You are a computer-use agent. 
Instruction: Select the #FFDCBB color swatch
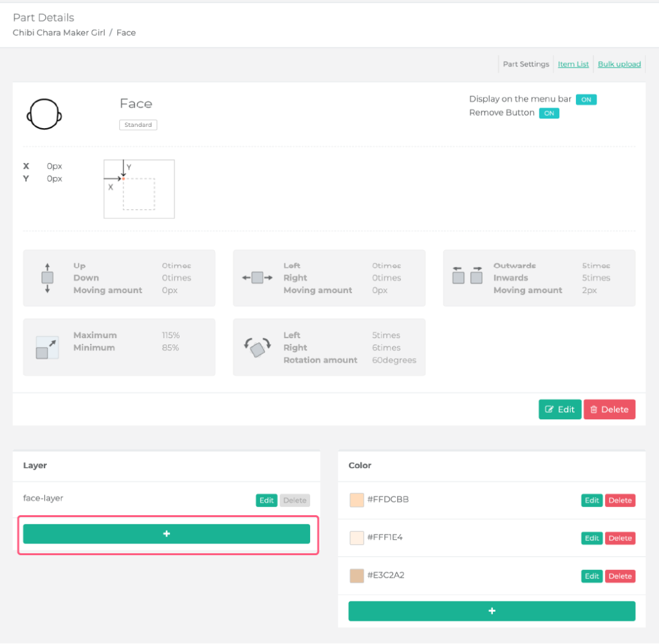click(357, 500)
